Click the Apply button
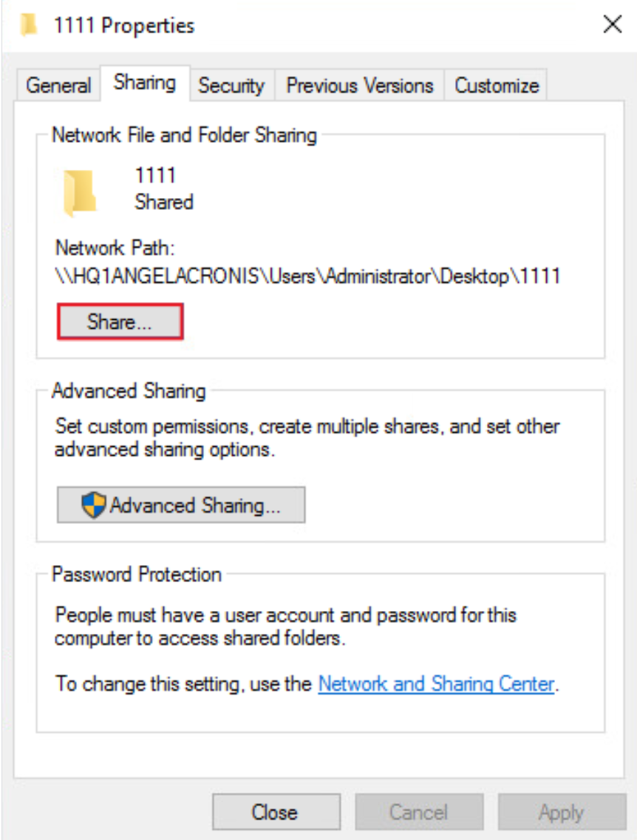 (562, 813)
